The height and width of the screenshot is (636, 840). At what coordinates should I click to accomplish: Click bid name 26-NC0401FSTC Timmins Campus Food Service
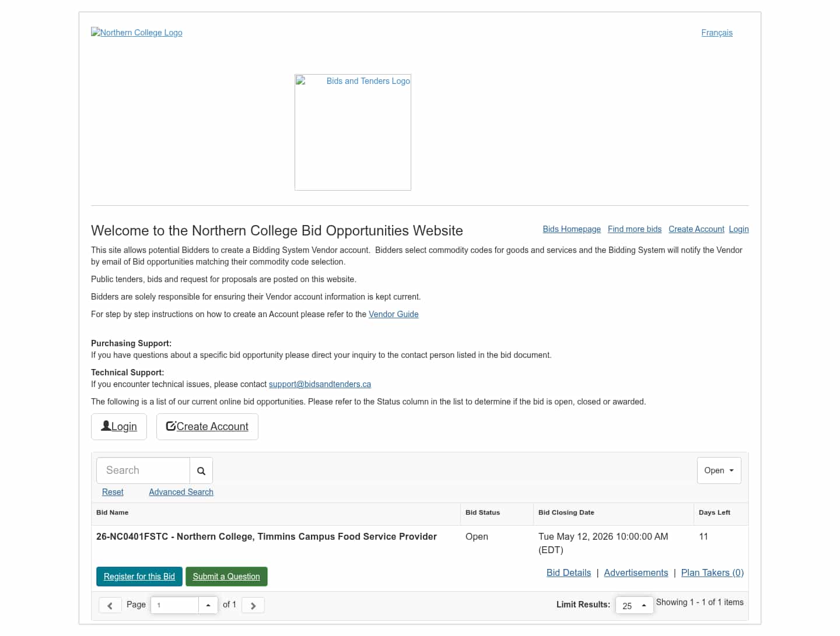point(267,536)
